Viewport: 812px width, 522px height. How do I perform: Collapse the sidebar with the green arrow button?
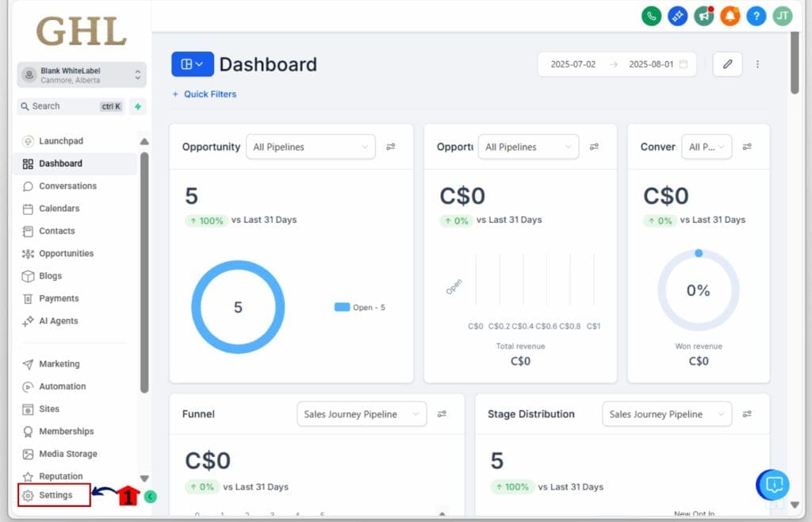[150, 497]
